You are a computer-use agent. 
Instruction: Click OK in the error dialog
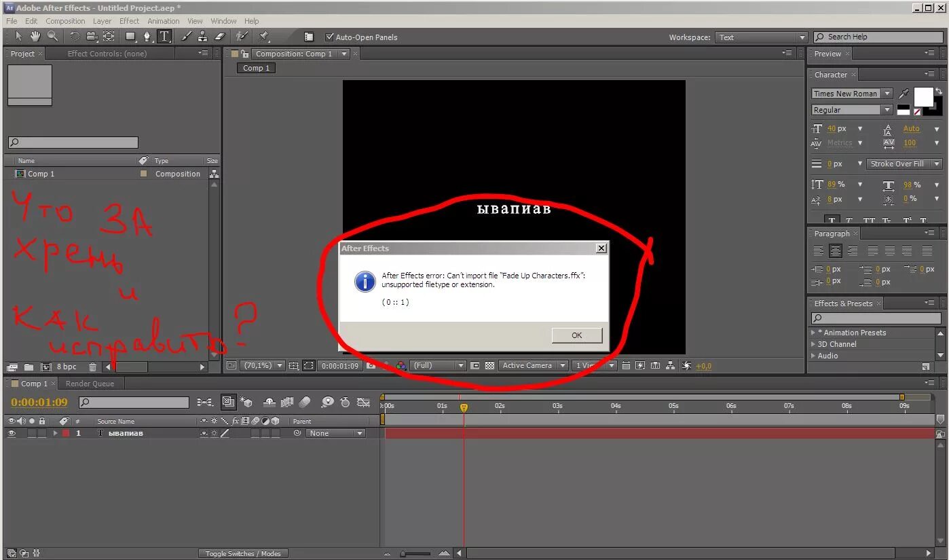click(576, 335)
